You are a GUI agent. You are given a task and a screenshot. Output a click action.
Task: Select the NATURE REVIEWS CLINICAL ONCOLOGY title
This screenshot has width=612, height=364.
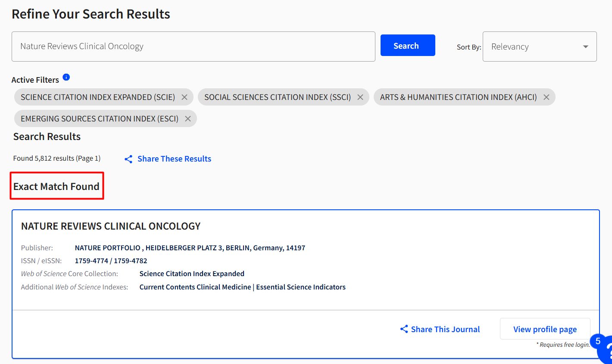[110, 226]
